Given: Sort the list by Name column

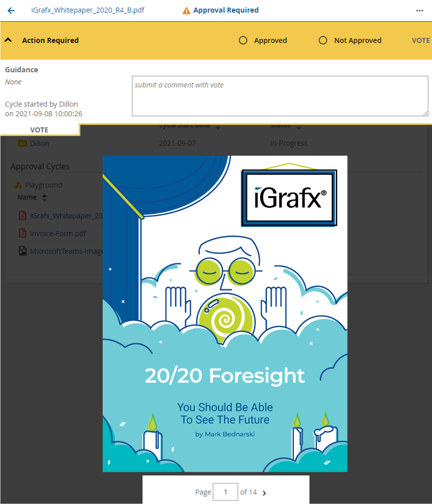Looking at the screenshot, I should coord(44,198).
